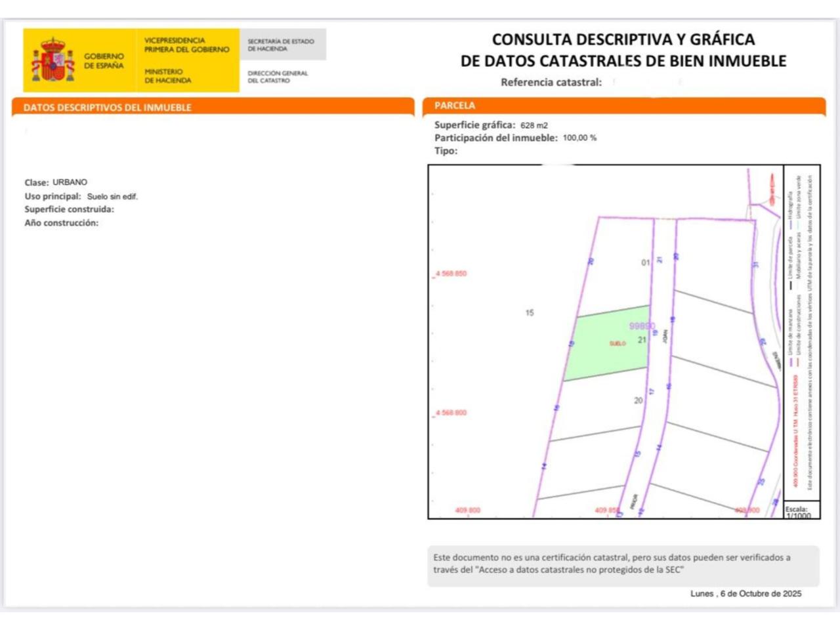Click the Ministerio de Hacienda text
The height and width of the screenshot is (630, 840).
point(168,76)
